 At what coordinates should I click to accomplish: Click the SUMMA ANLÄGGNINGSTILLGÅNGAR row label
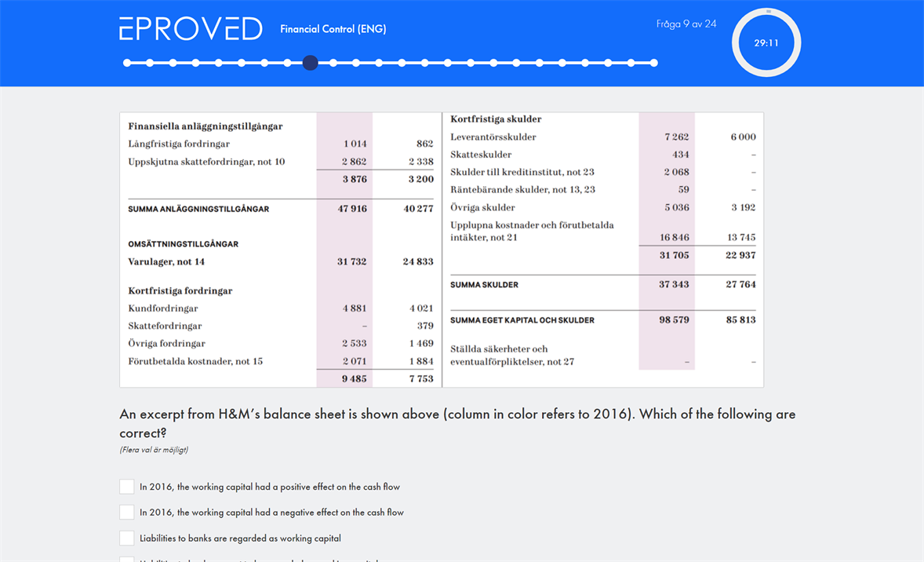(x=198, y=209)
